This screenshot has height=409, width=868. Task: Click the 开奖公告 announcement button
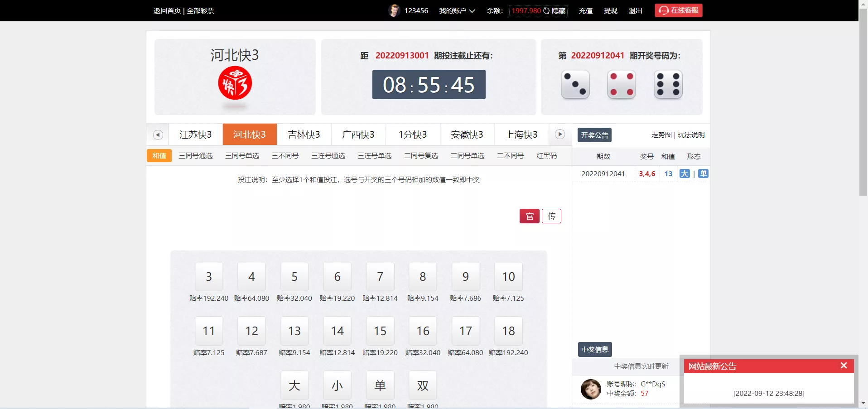594,135
